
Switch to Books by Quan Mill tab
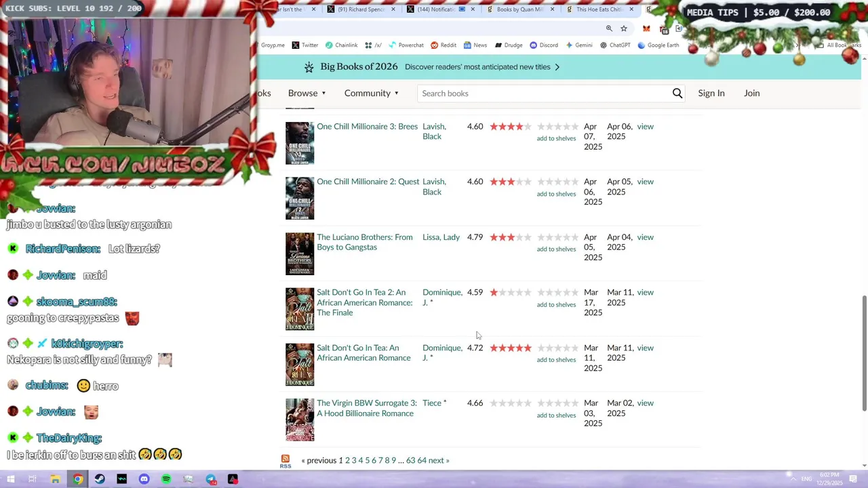pos(519,9)
